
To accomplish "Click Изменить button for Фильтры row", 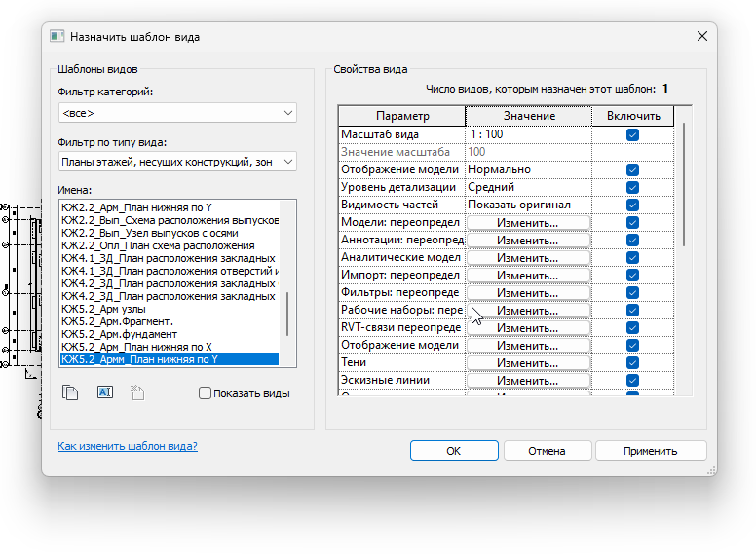I will pos(527,293).
